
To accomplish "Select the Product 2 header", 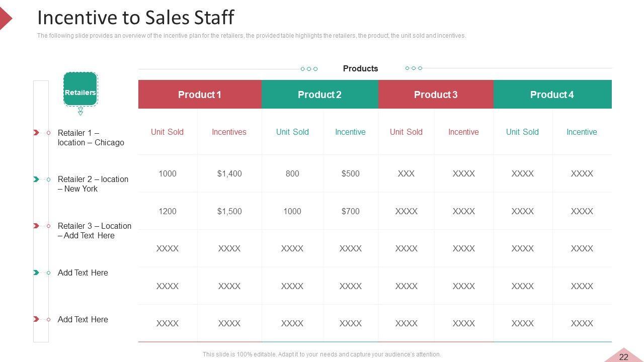I will pyautogui.click(x=319, y=95).
